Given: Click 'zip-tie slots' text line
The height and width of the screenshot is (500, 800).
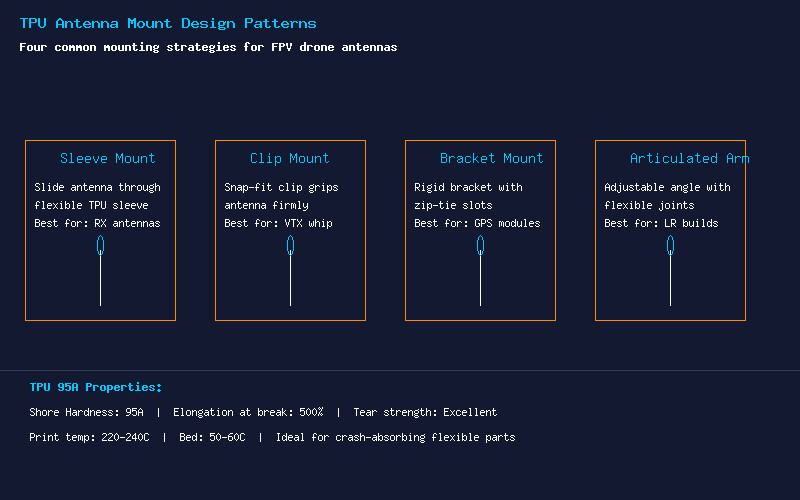Looking at the screenshot, I should pyautogui.click(x=453, y=205).
